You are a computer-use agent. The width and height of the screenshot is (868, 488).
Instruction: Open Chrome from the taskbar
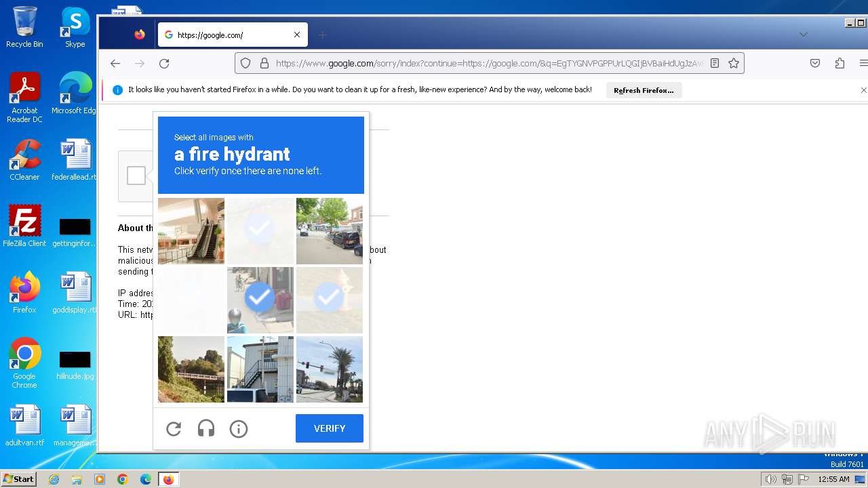(x=123, y=479)
